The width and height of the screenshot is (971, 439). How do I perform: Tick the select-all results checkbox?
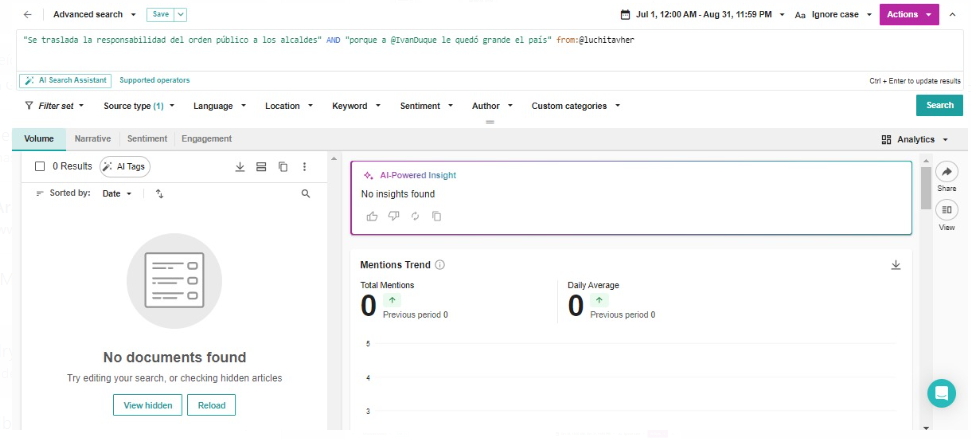click(40, 167)
